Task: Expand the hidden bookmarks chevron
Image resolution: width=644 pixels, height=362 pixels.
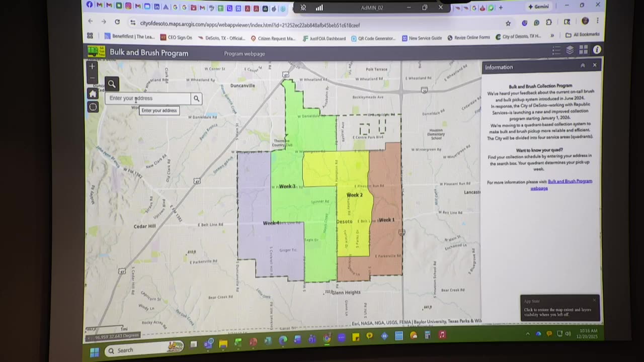Action: [552, 36]
